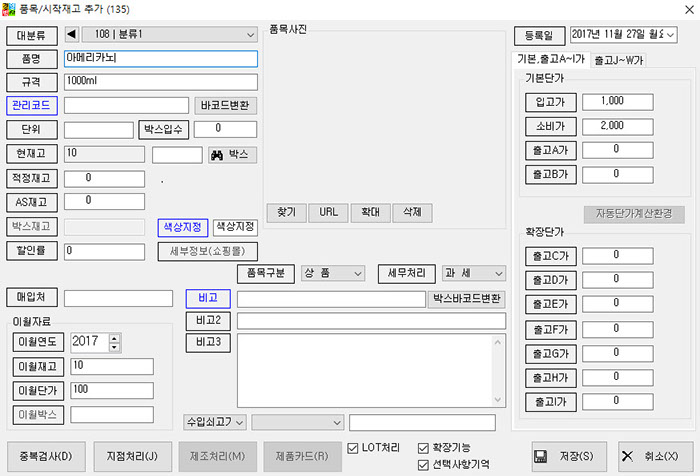Click the binoculars 박스 search button
Screen dimensions: 700x476
(232, 155)
